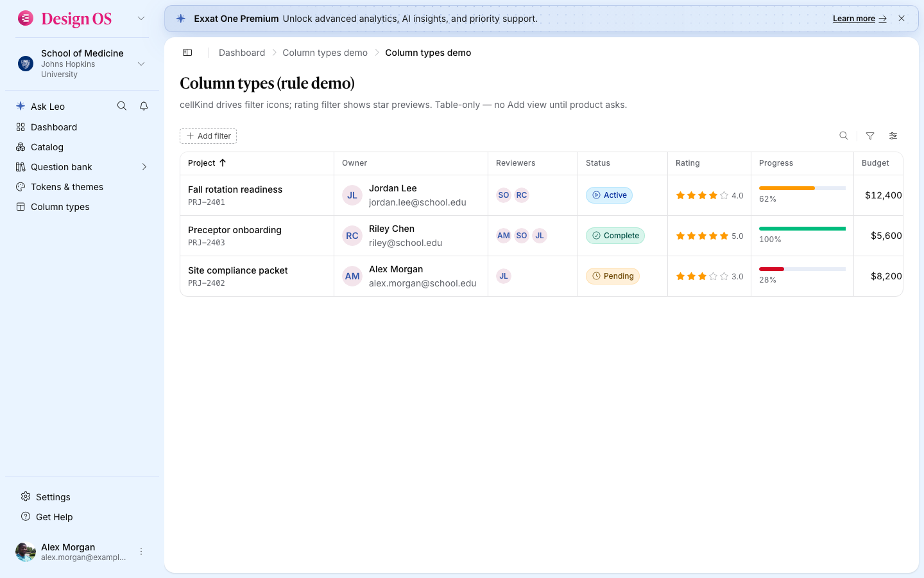Click the Pending status badge
Screen dimensions: 924x578
613,276
